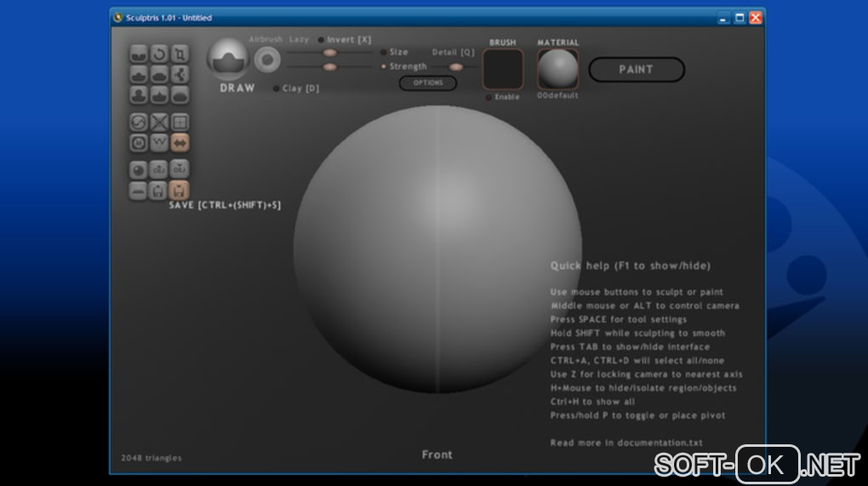Toggle the brush Enable dot under BRUSH

[488, 97]
